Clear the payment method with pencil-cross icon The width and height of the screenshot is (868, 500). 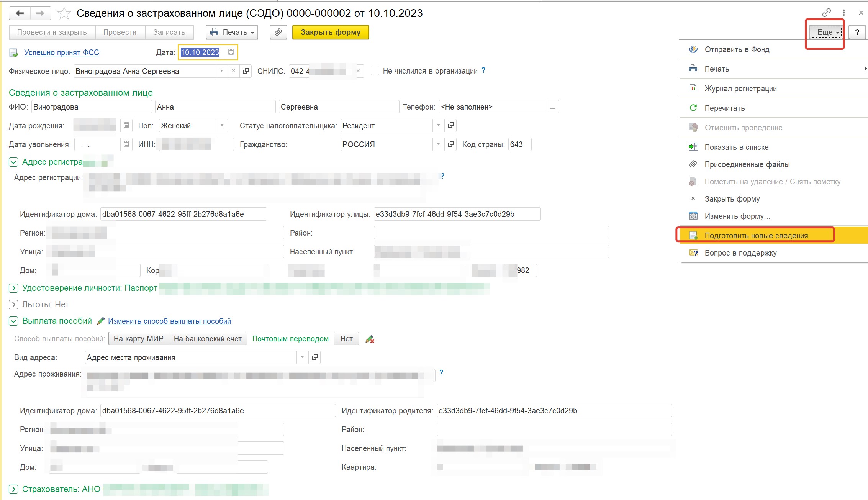370,339
